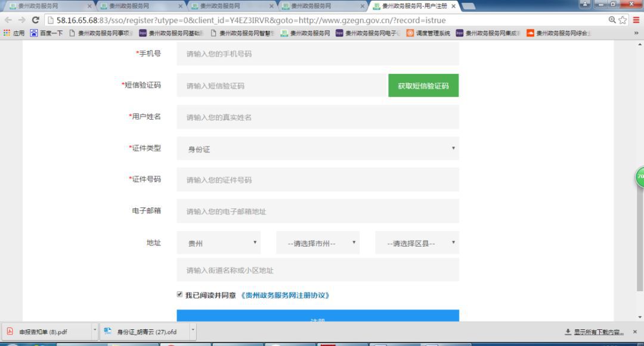644x346 pixels.
Task: Open 贵州政务服务网注册协议 link
Action: [x=285, y=295]
